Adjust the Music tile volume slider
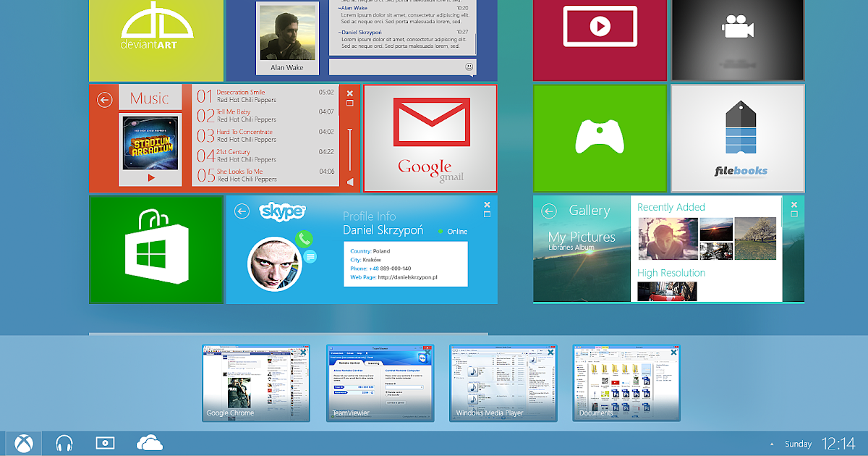 pyautogui.click(x=350, y=151)
